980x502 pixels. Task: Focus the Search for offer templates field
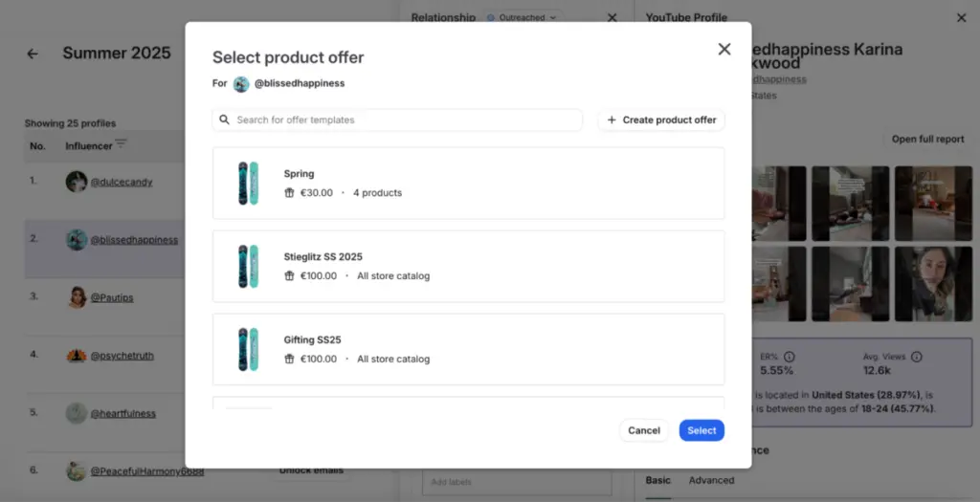402,120
